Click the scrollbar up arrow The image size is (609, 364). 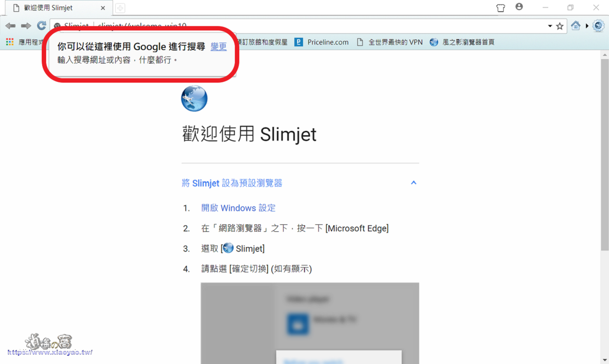click(x=605, y=54)
